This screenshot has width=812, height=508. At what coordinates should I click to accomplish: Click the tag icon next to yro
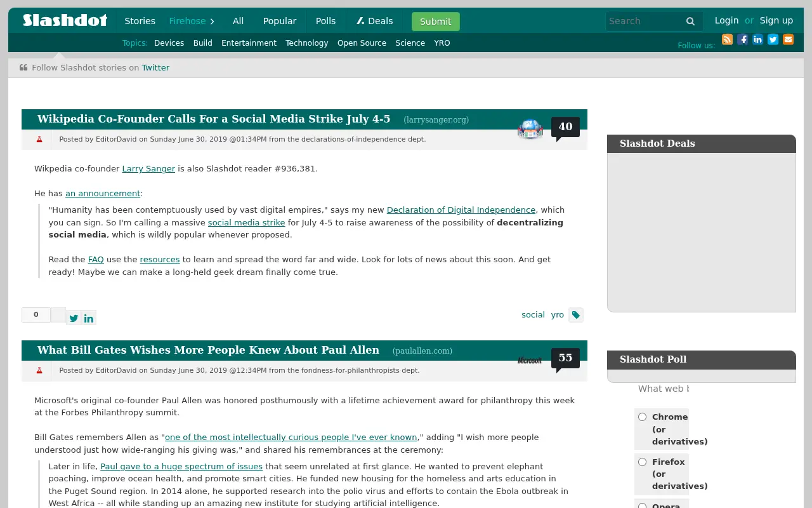point(576,315)
